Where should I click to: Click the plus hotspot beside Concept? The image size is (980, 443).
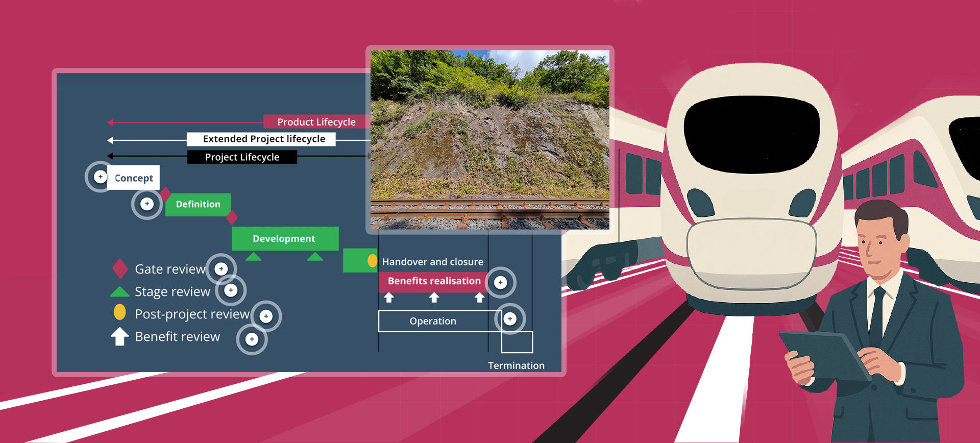[101, 177]
